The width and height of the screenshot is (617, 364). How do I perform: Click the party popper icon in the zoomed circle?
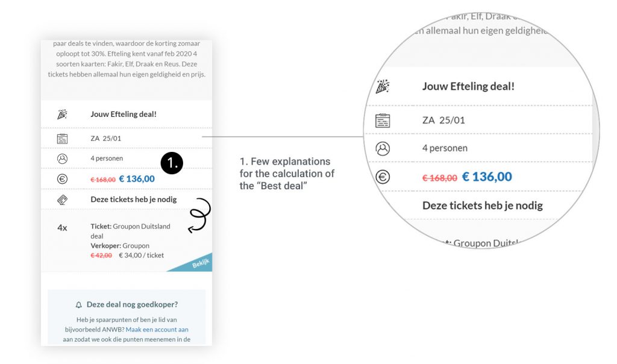(x=383, y=86)
